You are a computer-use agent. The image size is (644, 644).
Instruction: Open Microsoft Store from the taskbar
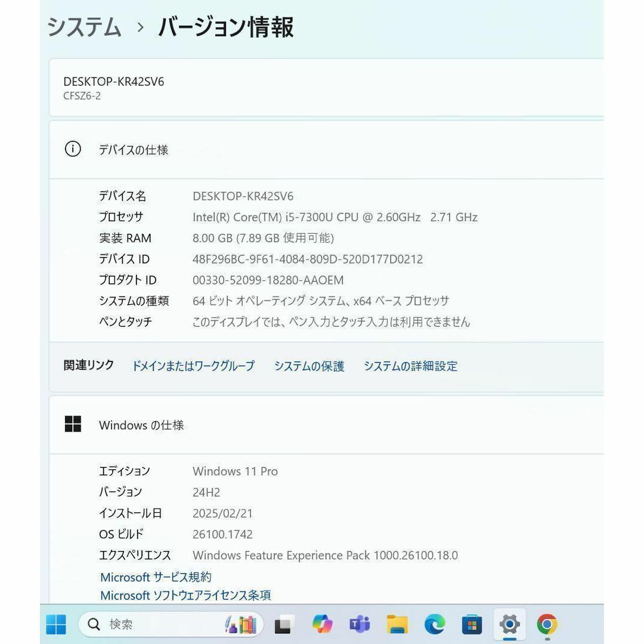click(x=472, y=624)
